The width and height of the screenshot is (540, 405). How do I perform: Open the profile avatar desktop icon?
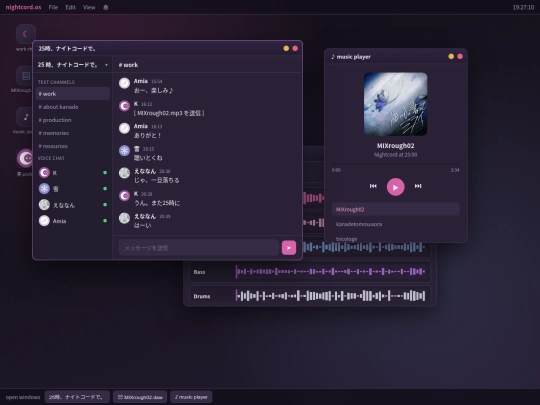tap(25, 158)
